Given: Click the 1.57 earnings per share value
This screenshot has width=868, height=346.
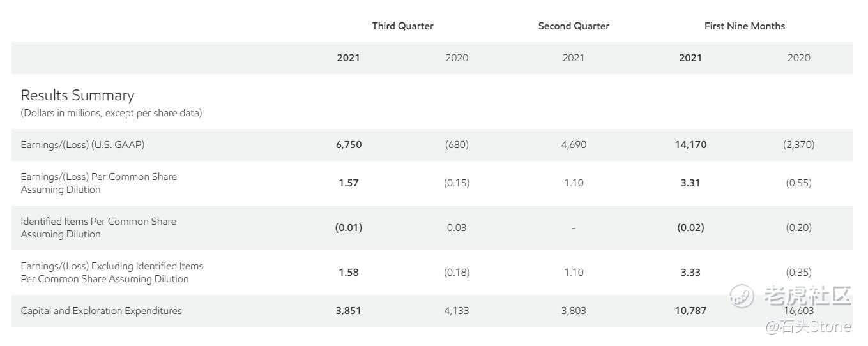Looking at the screenshot, I should tap(349, 183).
